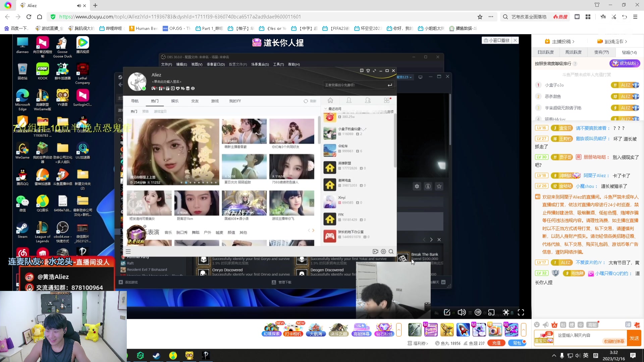Image resolution: width=644 pixels, height=362 pixels.
Task: Open the notification center in taskbar
Action: coord(633,355)
